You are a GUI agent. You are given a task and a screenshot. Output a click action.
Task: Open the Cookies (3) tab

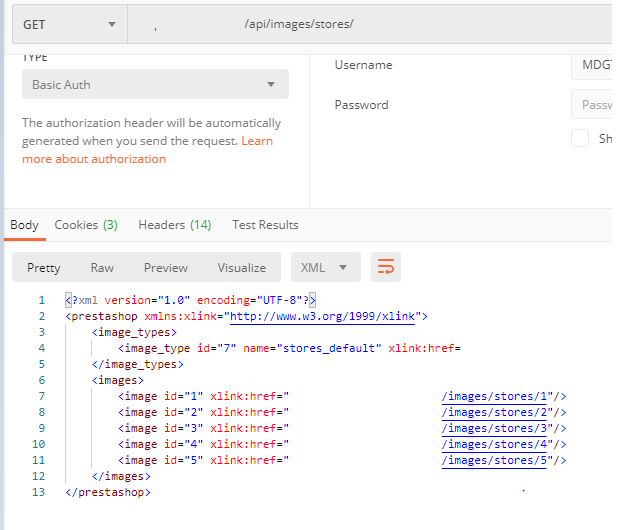(86, 225)
